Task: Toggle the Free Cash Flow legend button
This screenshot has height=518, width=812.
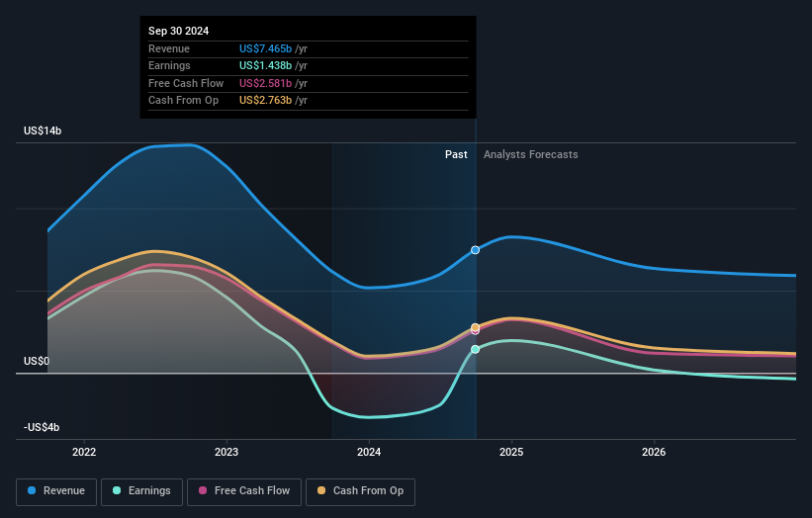Action: pyautogui.click(x=244, y=491)
